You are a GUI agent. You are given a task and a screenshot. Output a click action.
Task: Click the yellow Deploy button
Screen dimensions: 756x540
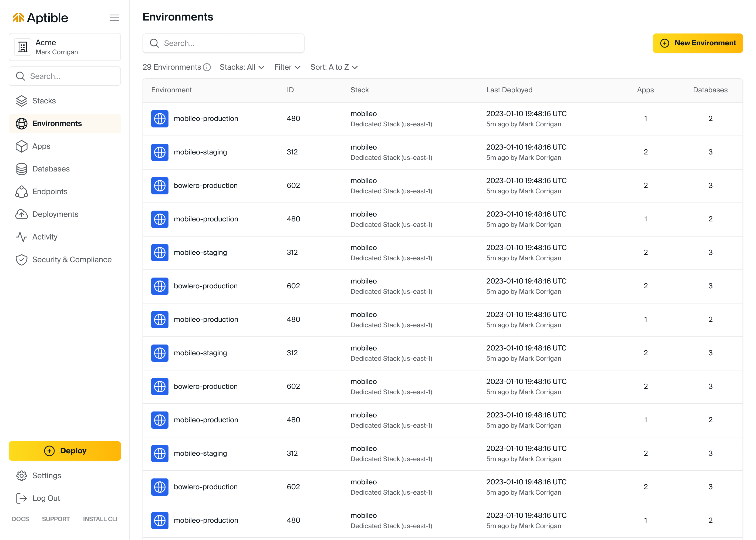tap(65, 451)
